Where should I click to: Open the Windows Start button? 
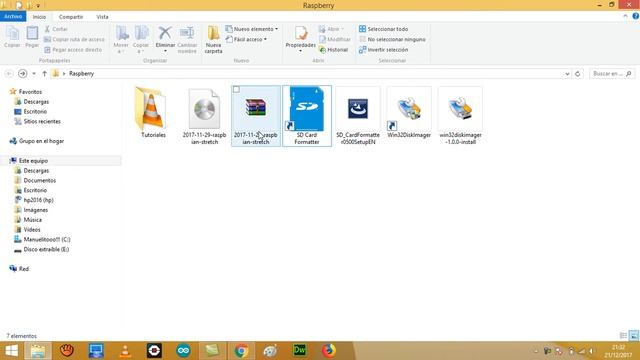[x=11, y=351]
